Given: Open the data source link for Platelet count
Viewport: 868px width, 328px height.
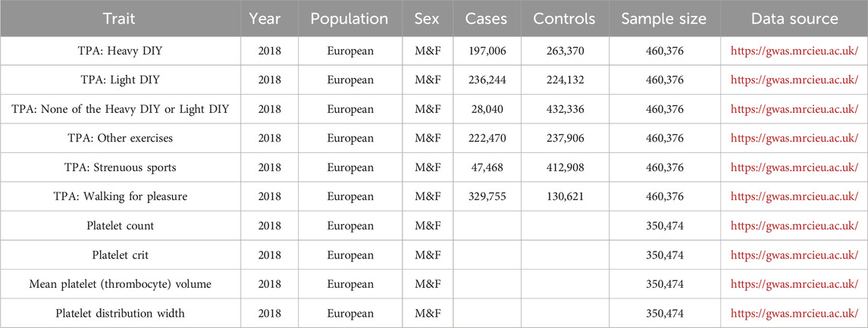Looking at the screenshot, I should pos(794,226).
